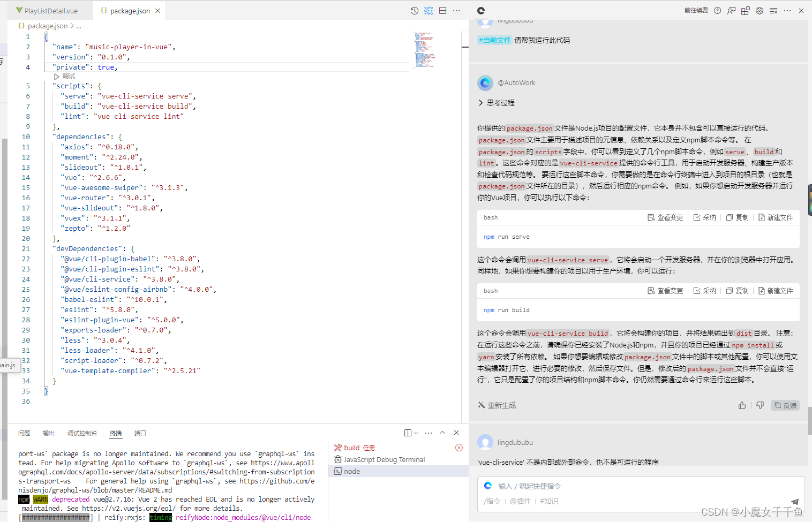Viewport: 812px width, 522px height.
Task: Click the #当前文件 tag in the user message
Action: click(495, 40)
